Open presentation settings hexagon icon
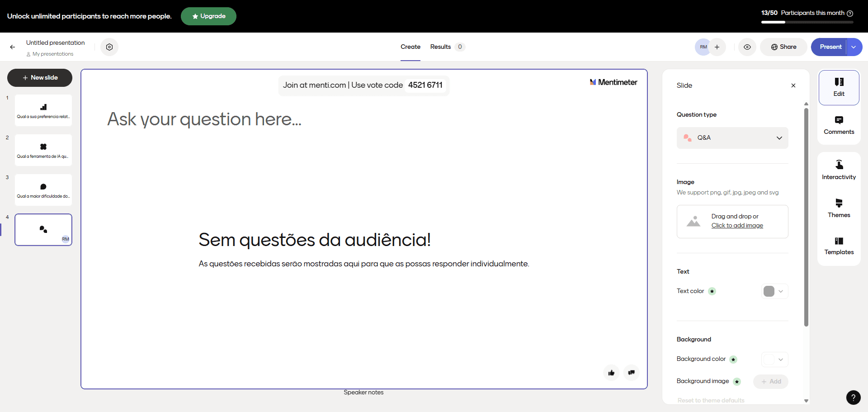The height and width of the screenshot is (412, 868). 109,47
